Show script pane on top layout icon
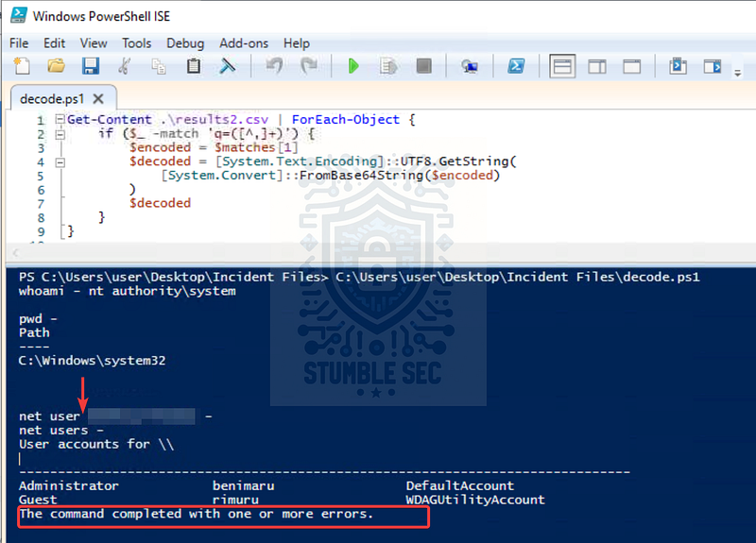756x543 pixels. pyautogui.click(x=562, y=66)
